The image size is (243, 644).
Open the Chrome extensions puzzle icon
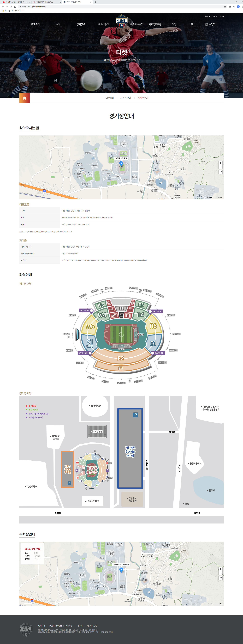point(230,7)
